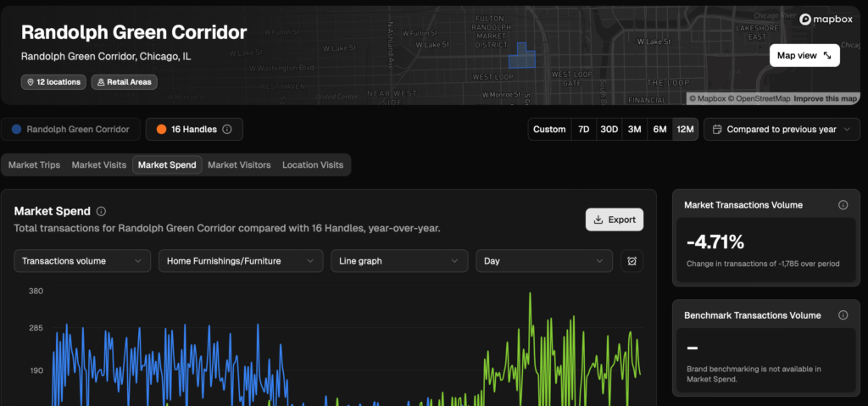Click the expand arrows icon in Map view
The image size is (868, 406).
click(827, 55)
